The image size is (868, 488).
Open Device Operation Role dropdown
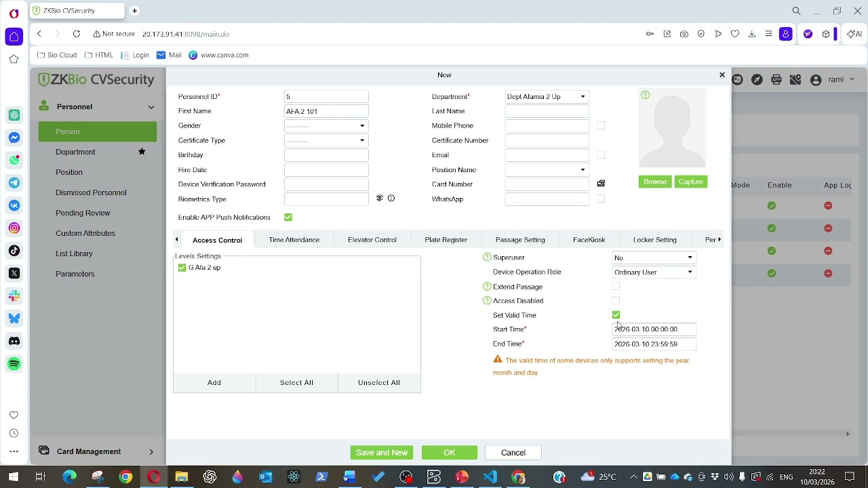(x=654, y=272)
